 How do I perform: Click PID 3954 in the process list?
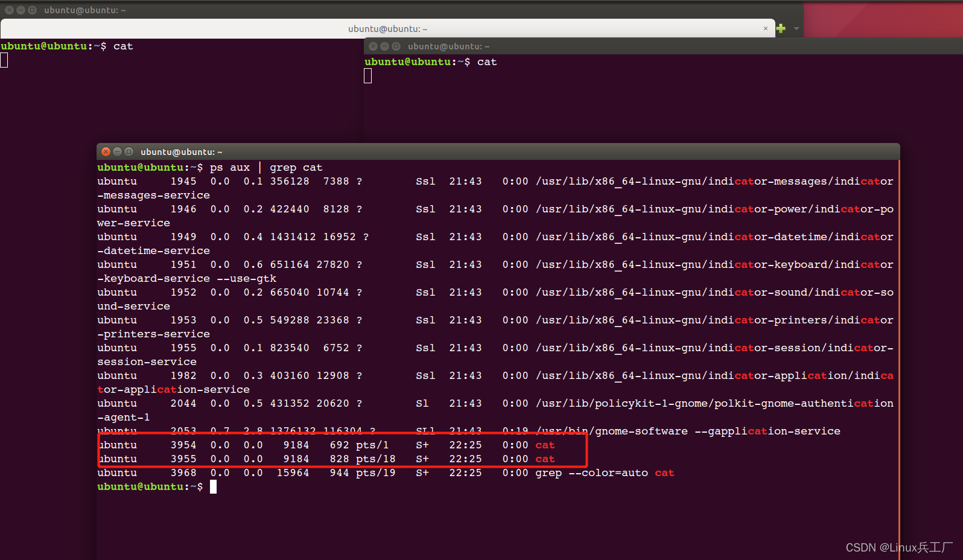coord(183,445)
